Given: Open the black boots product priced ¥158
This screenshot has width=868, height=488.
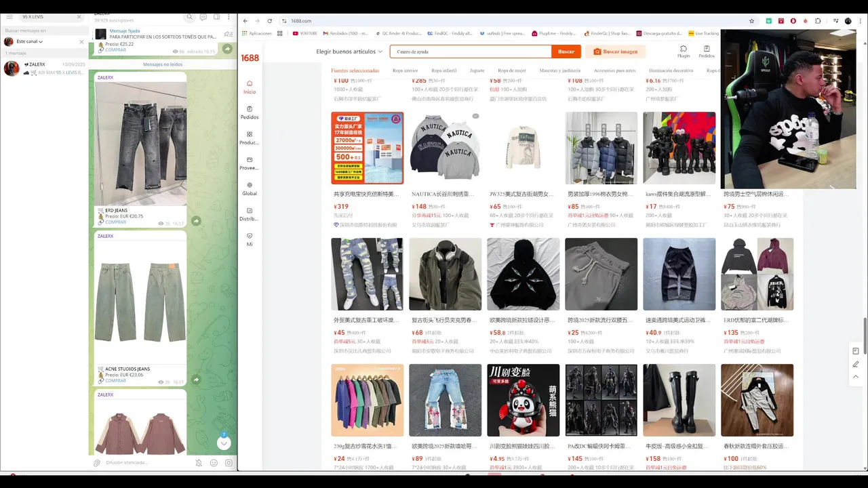Looking at the screenshot, I should pos(679,400).
